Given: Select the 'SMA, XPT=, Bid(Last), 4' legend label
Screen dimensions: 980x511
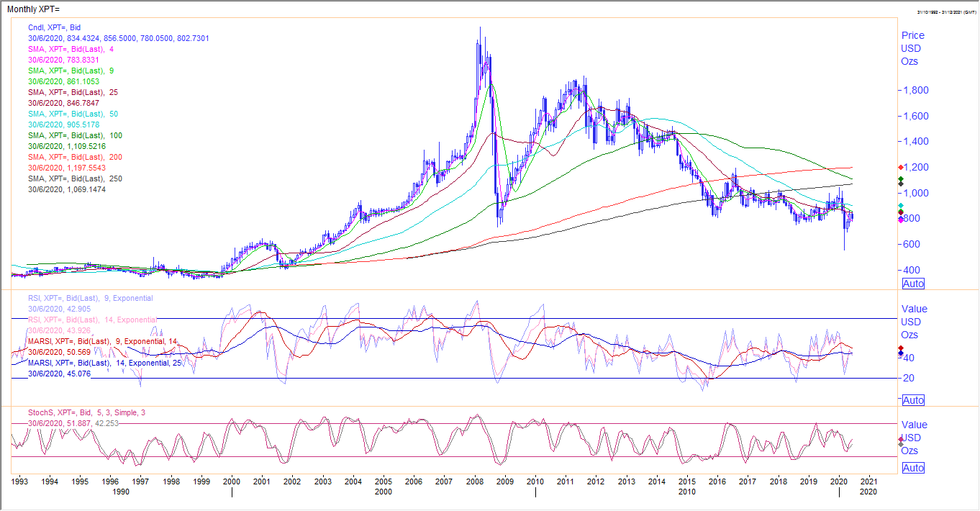Looking at the screenshot, I should (x=71, y=49).
